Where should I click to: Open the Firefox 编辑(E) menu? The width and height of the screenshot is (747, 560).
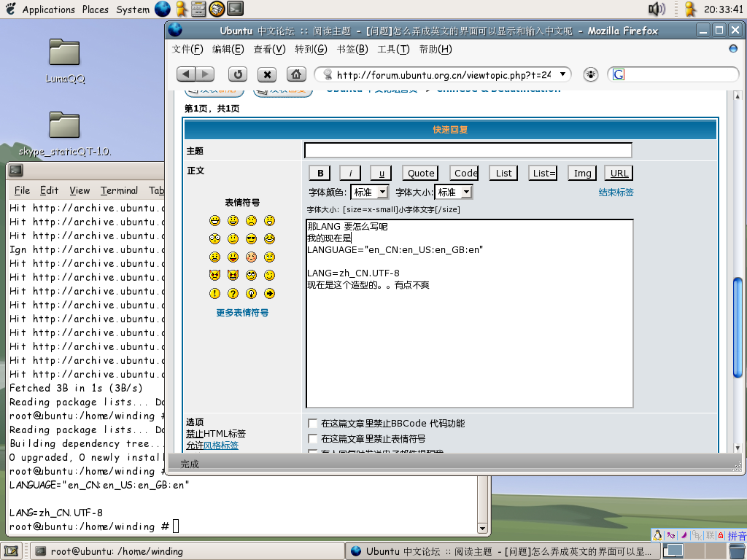(x=228, y=49)
